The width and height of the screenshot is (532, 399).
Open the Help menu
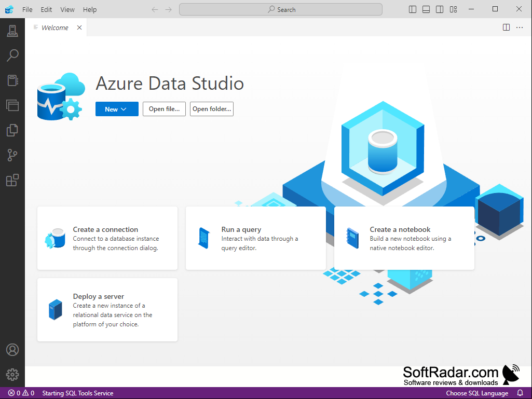(90, 9)
